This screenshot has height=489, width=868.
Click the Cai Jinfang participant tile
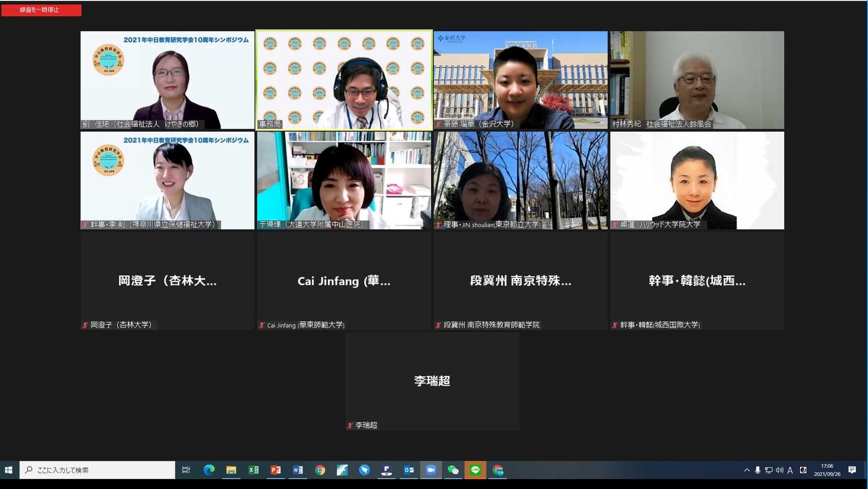[x=344, y=281]
